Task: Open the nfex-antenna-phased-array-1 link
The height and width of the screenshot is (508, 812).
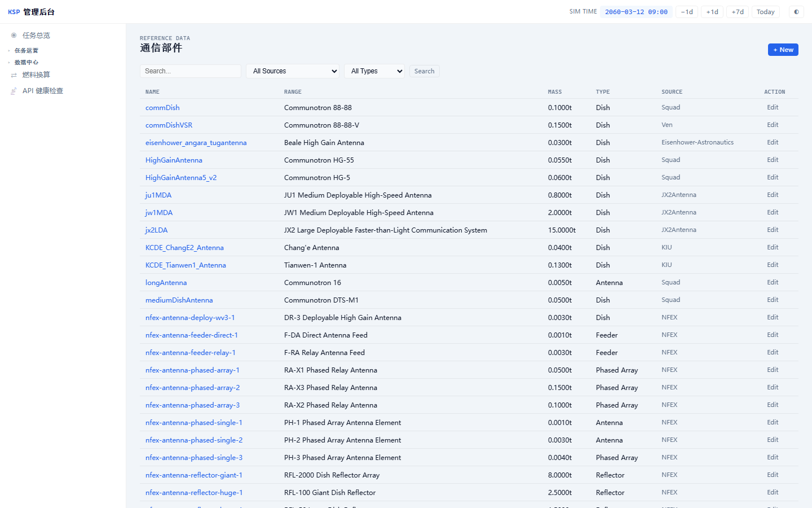Action: [x=192, y=370]
